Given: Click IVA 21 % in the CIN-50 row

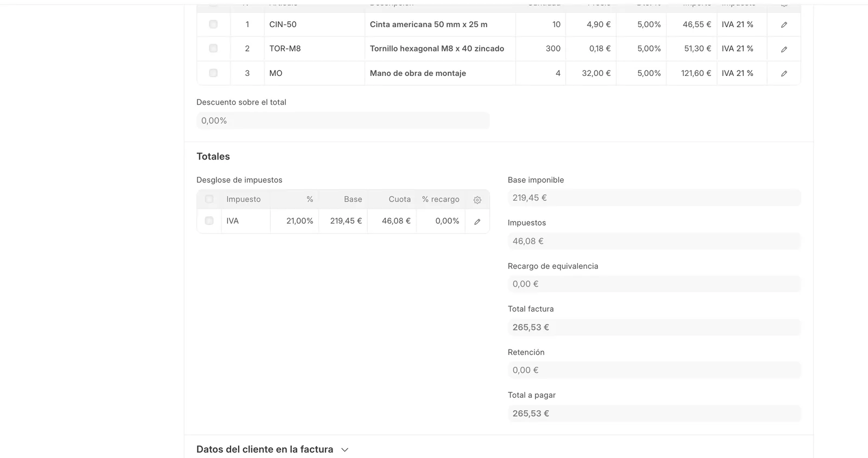Looking at the screenshot, I should coord(737,24).
